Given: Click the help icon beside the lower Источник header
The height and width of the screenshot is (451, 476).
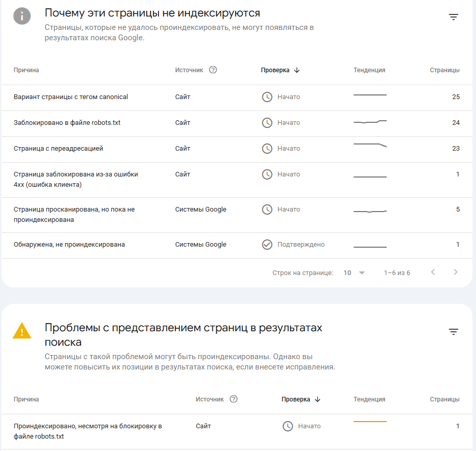Looking at the screenshot, I should 233,399.
